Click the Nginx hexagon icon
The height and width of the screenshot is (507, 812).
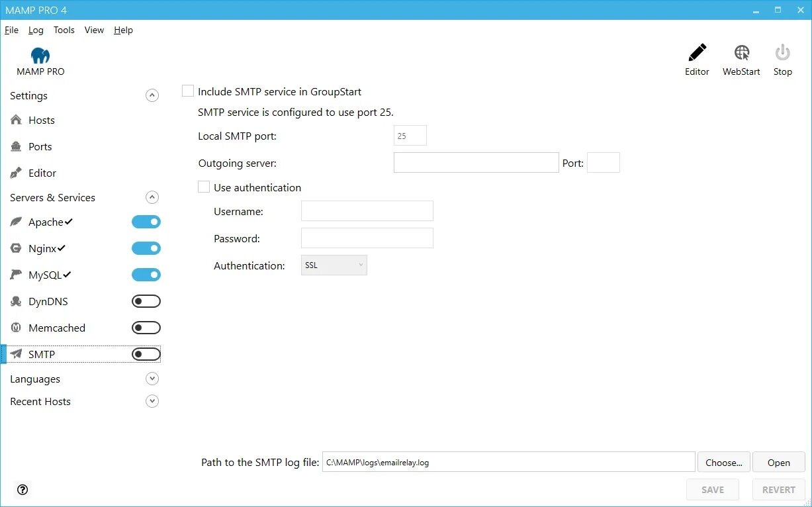tap(17, 248)
